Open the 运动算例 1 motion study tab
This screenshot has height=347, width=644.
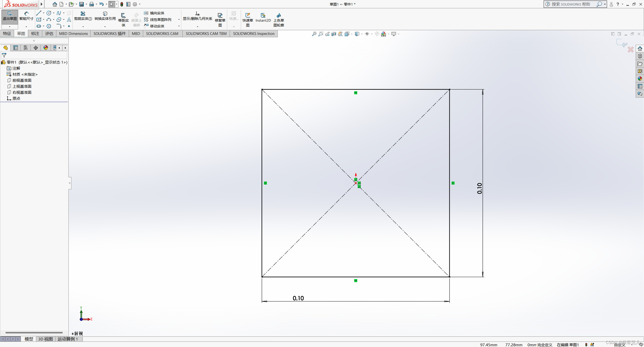[x=67, y=339]
